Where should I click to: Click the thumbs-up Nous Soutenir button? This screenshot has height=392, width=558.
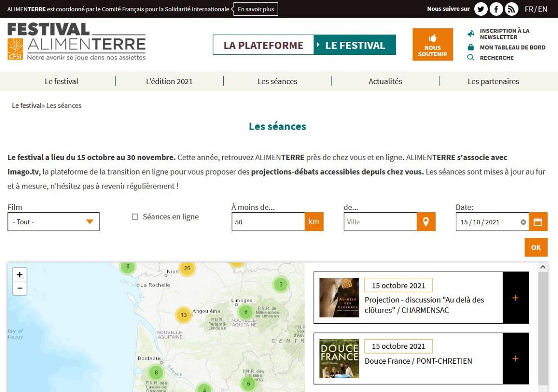(x=432, y=45)
